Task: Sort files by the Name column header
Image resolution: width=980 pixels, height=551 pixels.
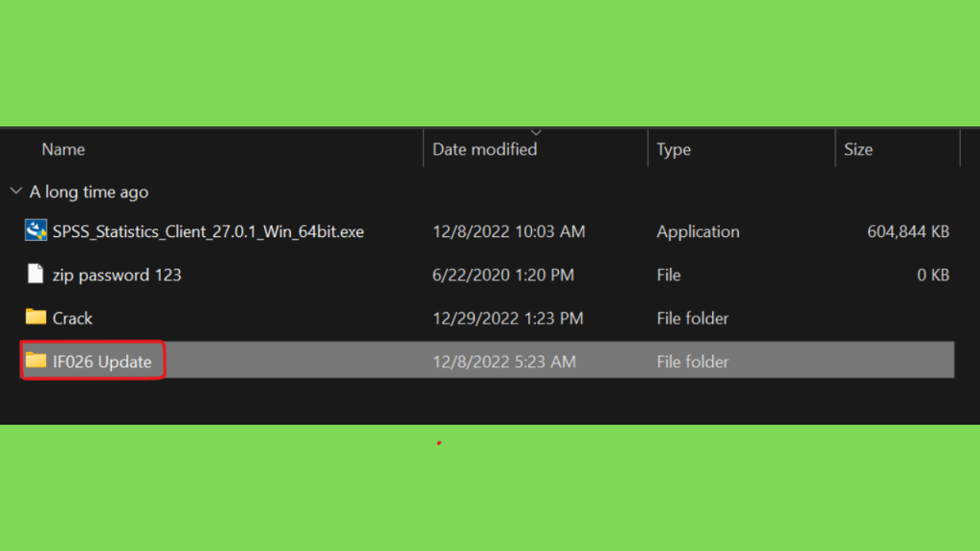Action: click(x=63, y=149)
